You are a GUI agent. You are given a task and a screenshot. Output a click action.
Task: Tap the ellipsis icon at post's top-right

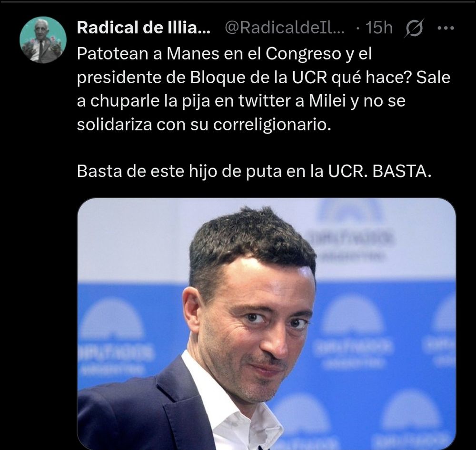(446, 28)
